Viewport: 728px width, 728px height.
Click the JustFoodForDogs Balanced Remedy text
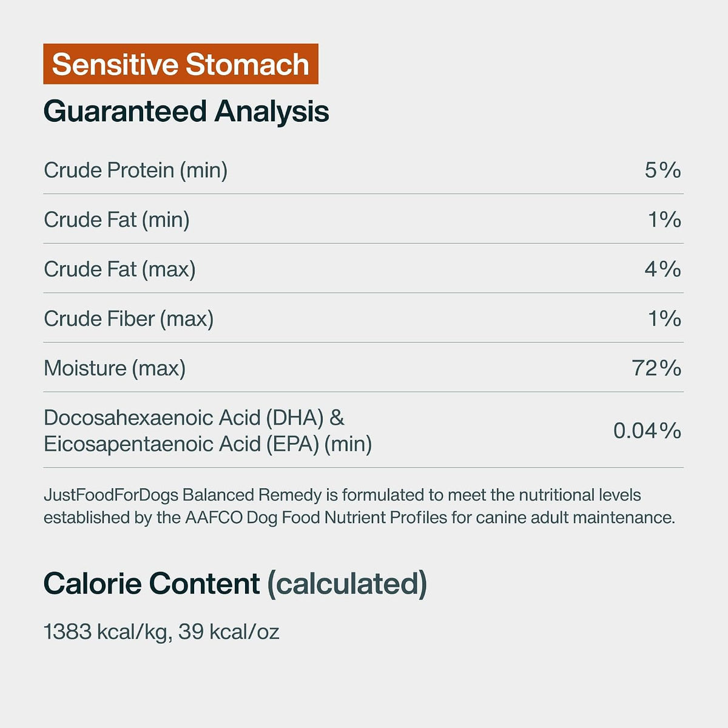click(x=183, y=495)
